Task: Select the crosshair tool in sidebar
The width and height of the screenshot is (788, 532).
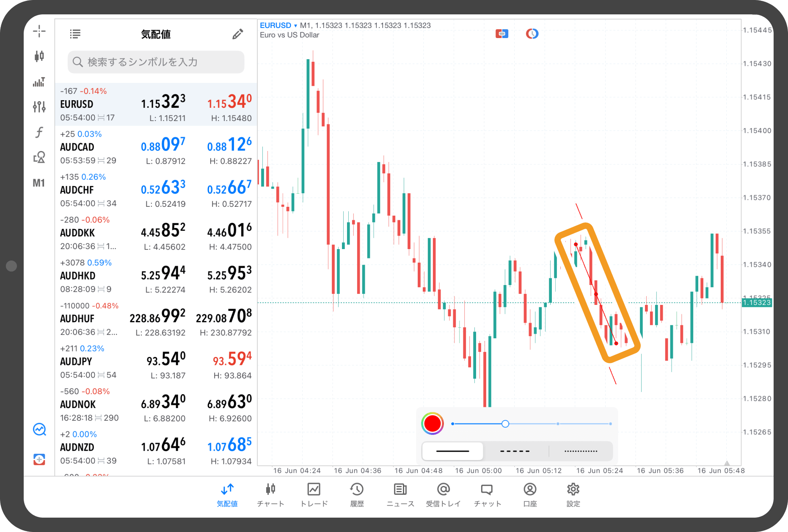Action: coord(39,31)
